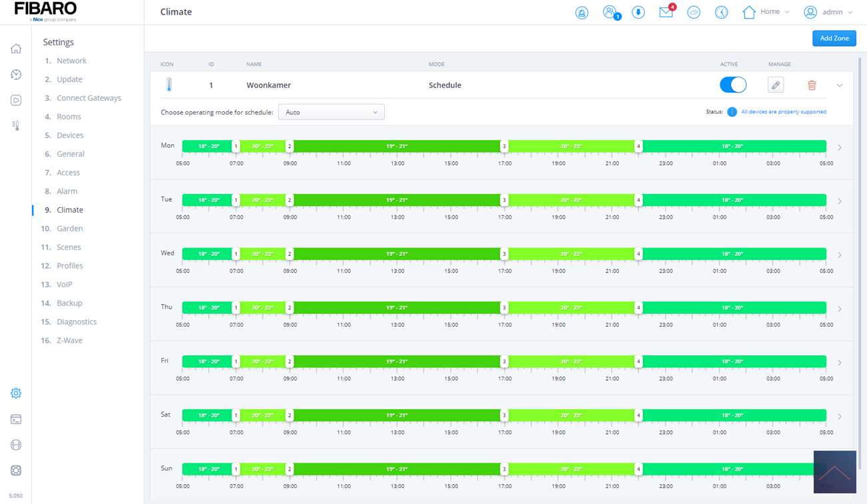The height and width of the screenshot is (504, 867).
Task: Click the download update icon in header
Action: coord(638,13)
